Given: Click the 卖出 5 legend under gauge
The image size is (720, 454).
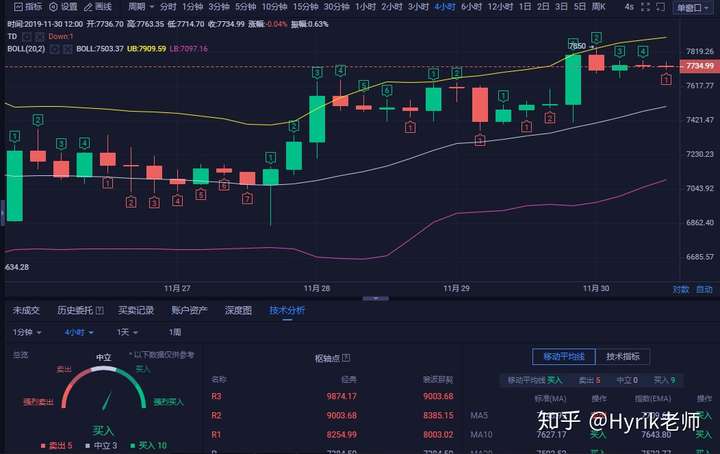Looking at the screenshot, I should [x=57, y=445].
